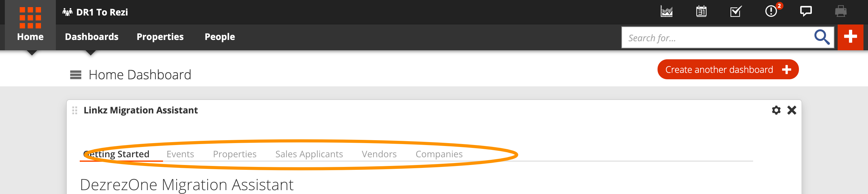Switch to the Events tab
Viewport: 868px width, 194px height.
click(180, 154)
